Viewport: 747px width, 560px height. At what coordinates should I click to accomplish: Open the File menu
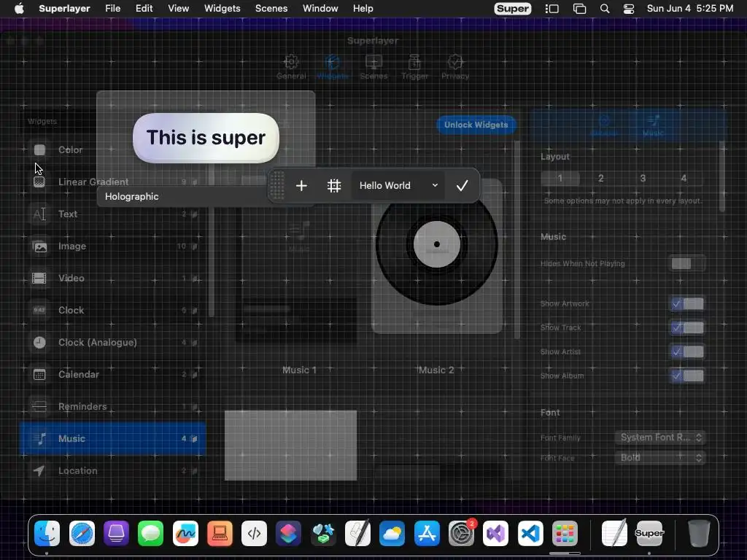click(x=112, y=9)
